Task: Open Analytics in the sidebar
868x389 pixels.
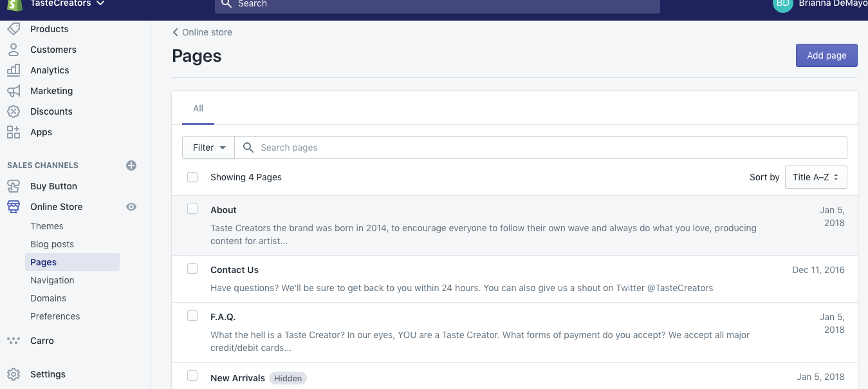Action: click(50, 70)
